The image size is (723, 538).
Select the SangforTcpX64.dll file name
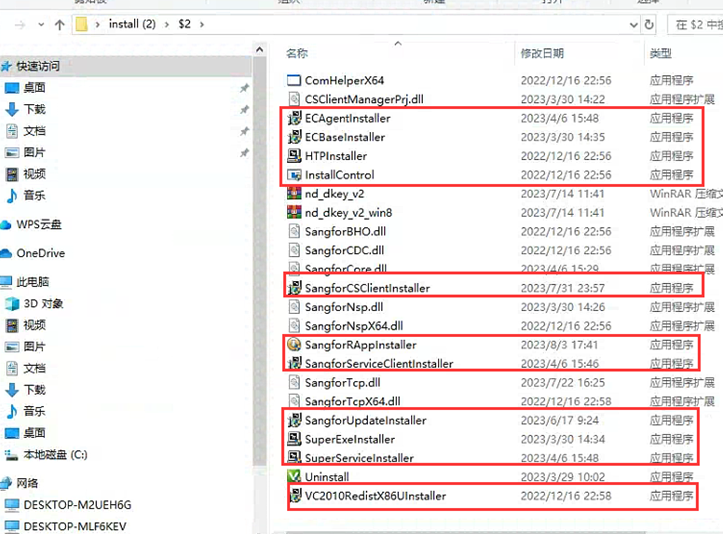coord(353,402)
